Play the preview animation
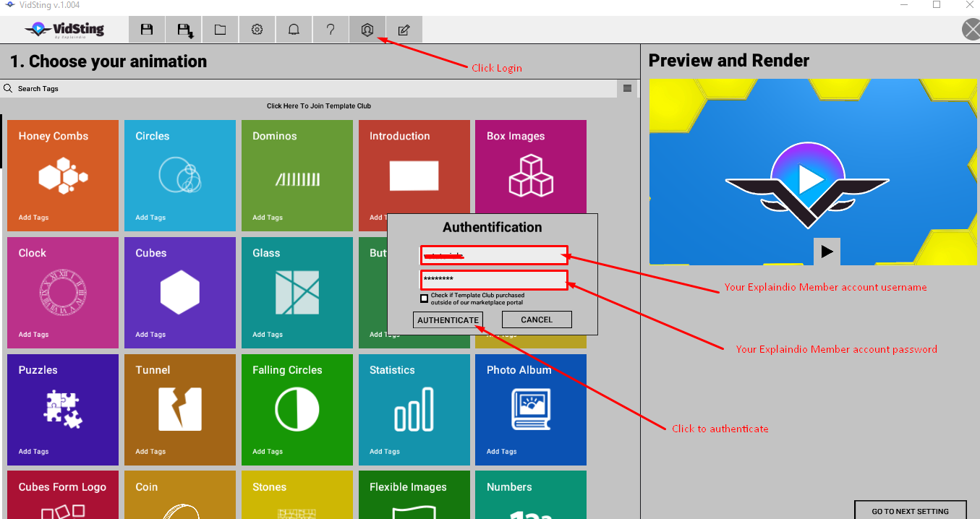 point(827,252)
